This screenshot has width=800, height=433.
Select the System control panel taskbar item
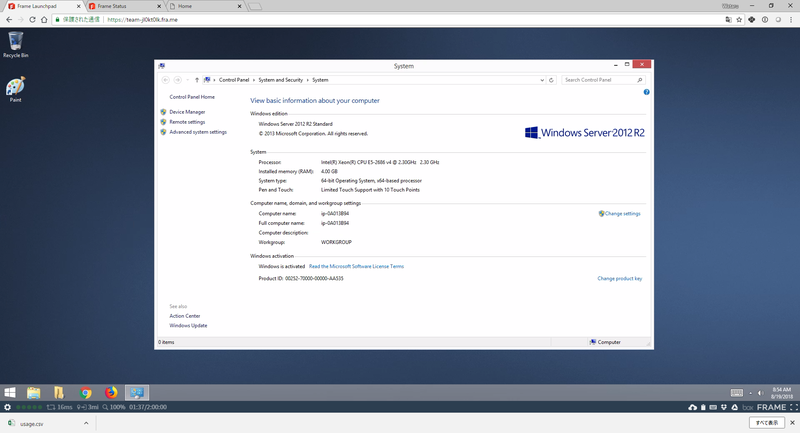pos(137,392)
